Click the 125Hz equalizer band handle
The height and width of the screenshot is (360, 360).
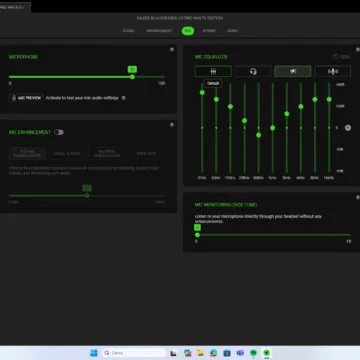coord(230,107)
